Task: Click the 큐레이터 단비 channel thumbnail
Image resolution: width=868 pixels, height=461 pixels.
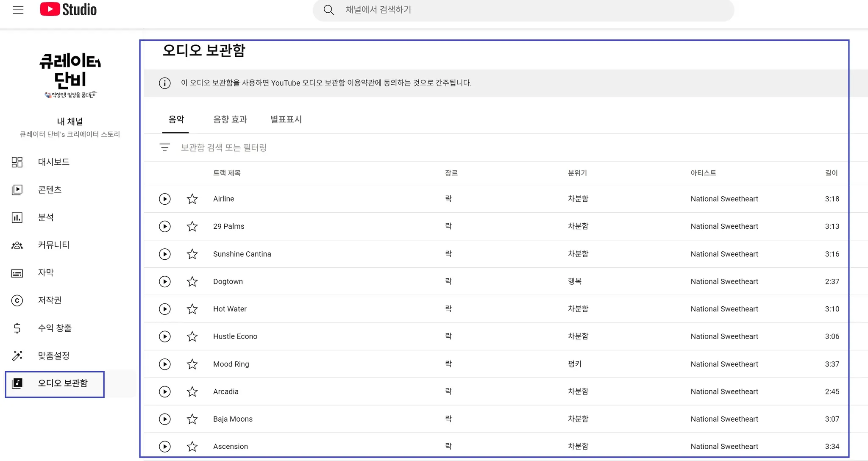Action: pos(70,75)
